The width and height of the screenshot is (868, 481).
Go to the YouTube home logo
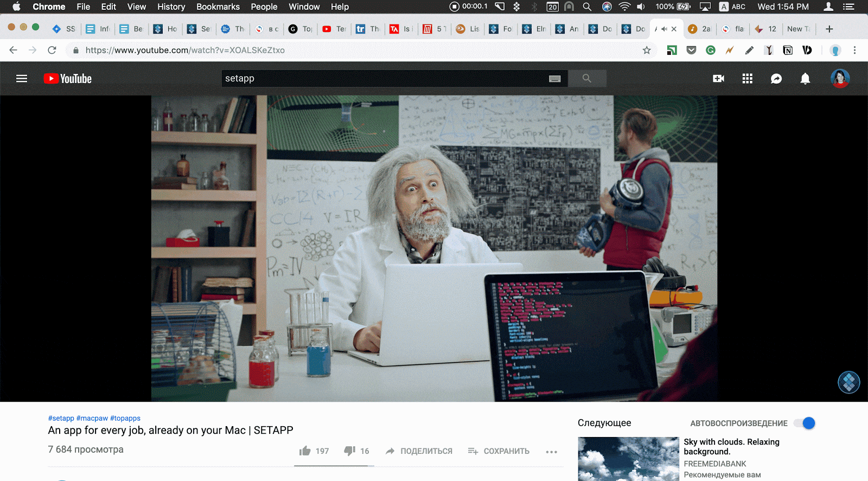68,79
